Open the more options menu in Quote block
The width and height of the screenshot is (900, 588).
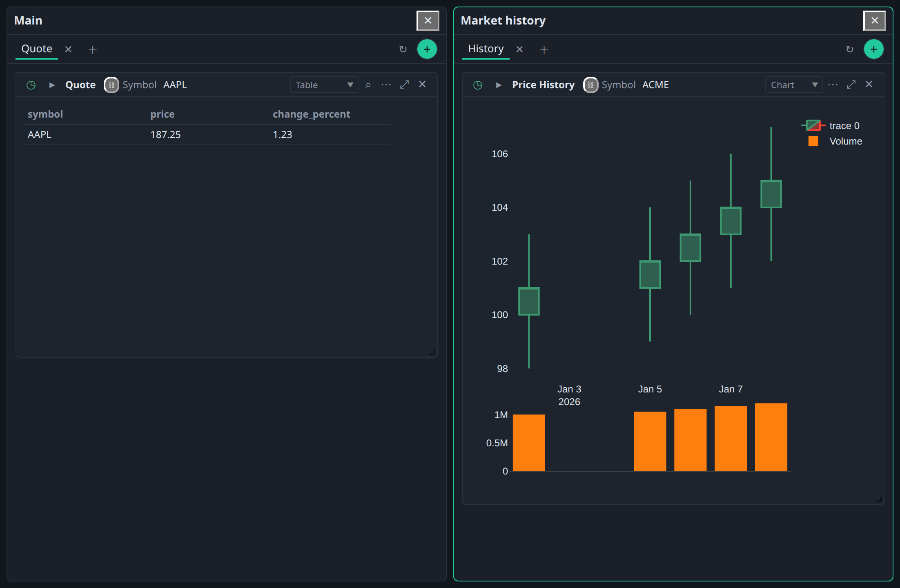[386, 85]
